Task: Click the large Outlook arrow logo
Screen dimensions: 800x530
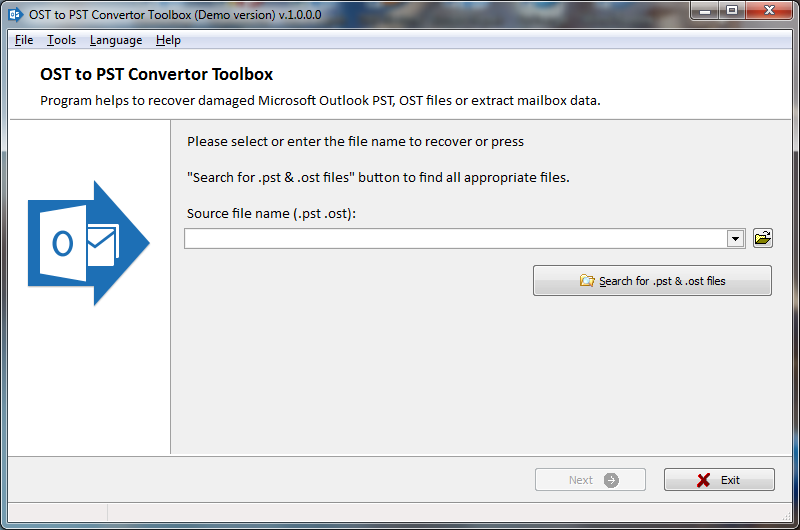Action: [89, 243]
